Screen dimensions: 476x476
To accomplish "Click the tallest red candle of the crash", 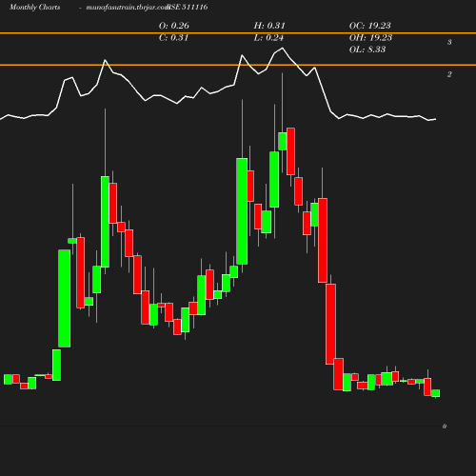I will [x=323, y=240].
